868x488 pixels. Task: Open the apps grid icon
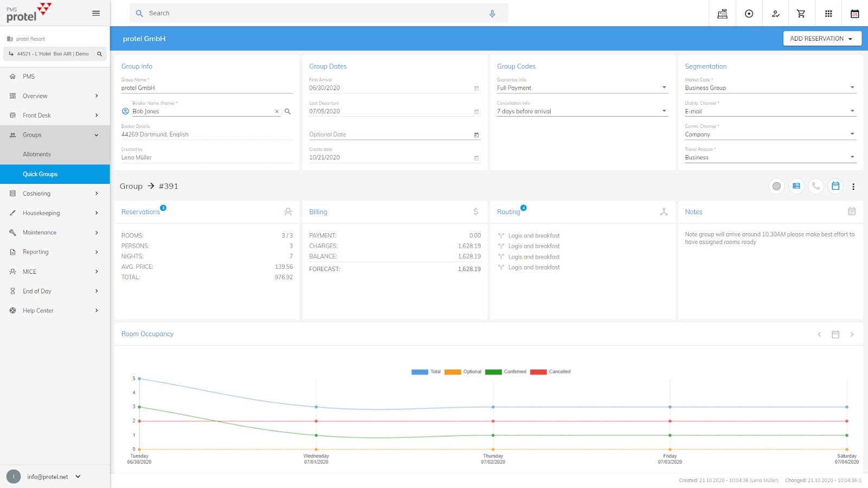[828, 14]
